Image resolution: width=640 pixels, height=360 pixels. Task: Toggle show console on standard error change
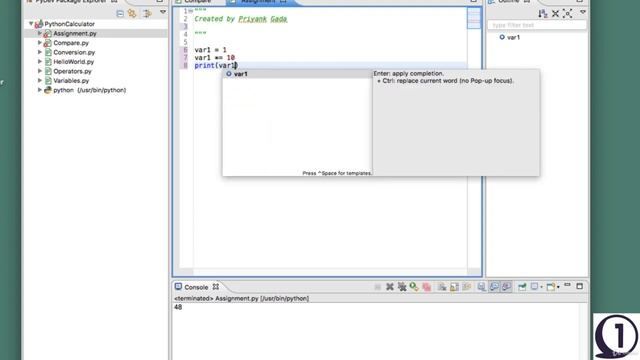(x=507, y=287)
